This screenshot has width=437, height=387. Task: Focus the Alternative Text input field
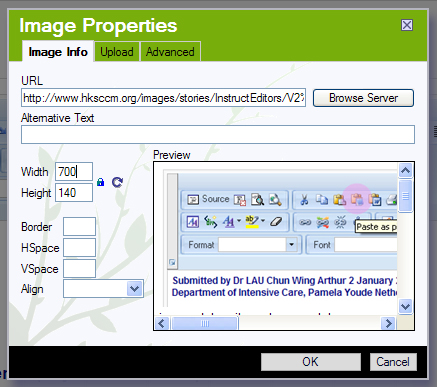218,135
